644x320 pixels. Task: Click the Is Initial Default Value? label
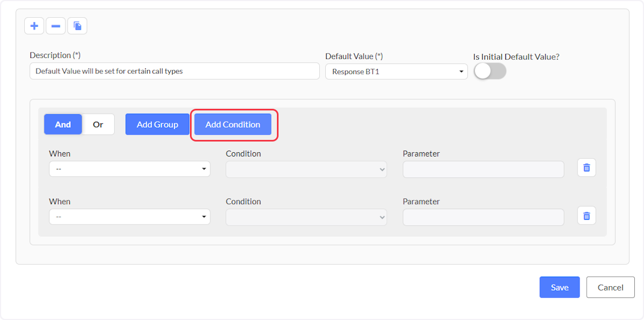(516, 56)
